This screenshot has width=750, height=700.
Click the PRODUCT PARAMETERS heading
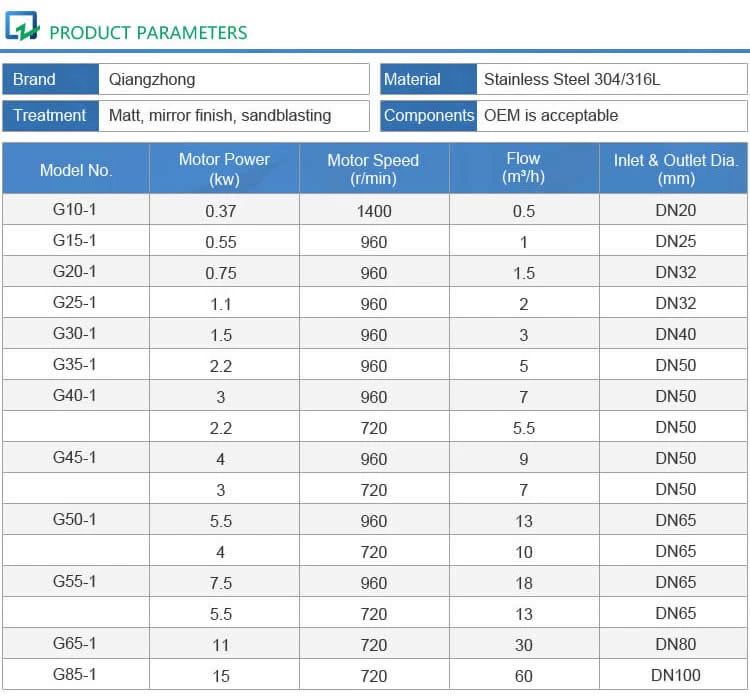point(148,33)
